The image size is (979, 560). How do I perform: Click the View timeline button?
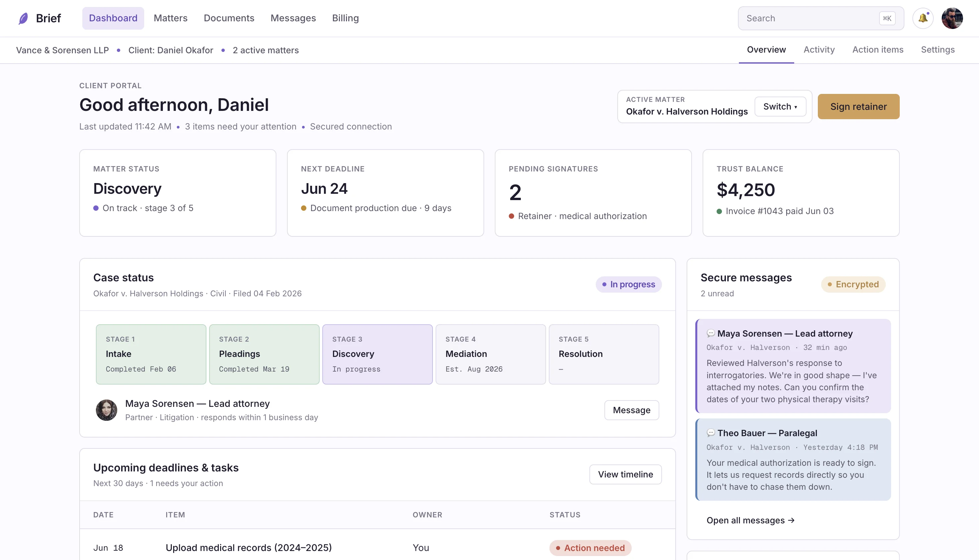625,474
